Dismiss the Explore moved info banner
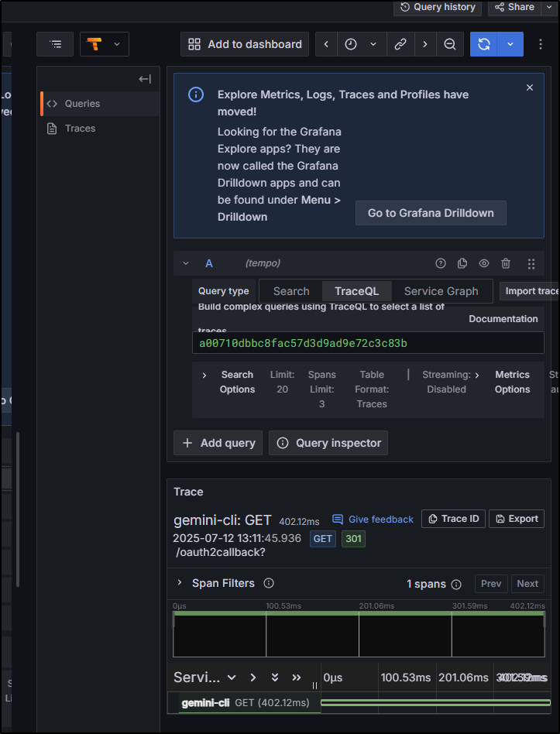Viewport: 560px width, 734px height. tap(530, 87)
